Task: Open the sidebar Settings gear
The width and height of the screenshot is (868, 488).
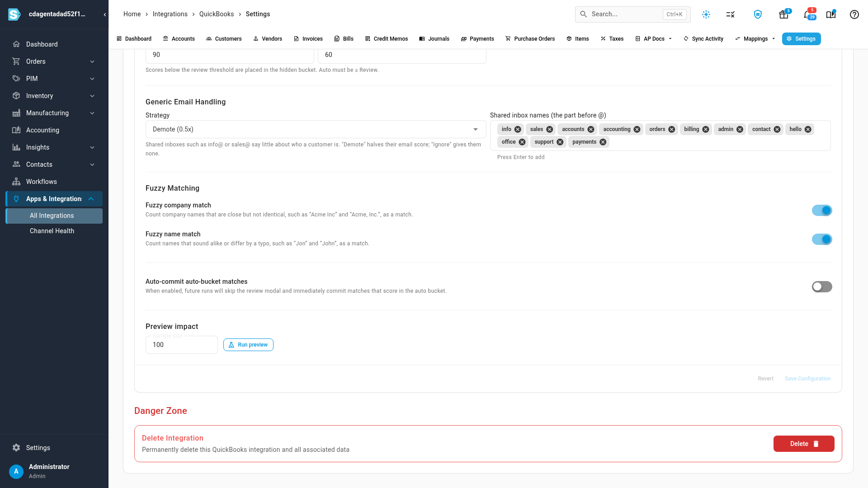Action: (16, 448)
